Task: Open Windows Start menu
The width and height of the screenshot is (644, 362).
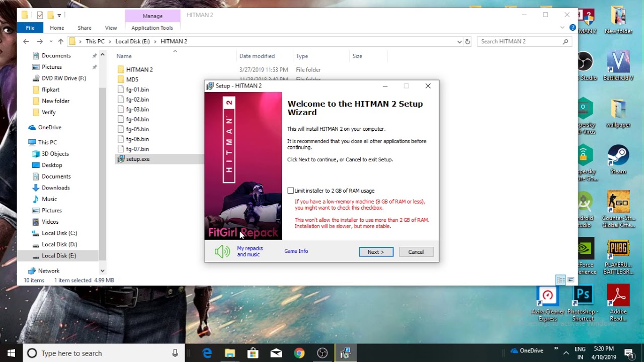Action: point(11,353)
